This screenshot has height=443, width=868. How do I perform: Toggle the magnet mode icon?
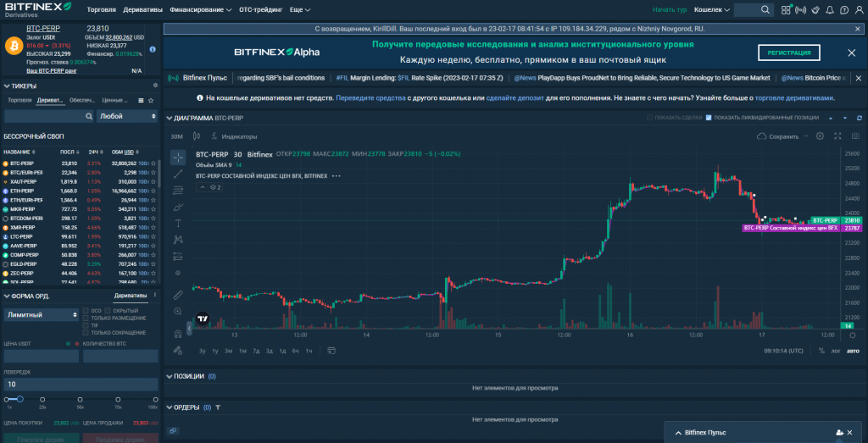[178, 334]
